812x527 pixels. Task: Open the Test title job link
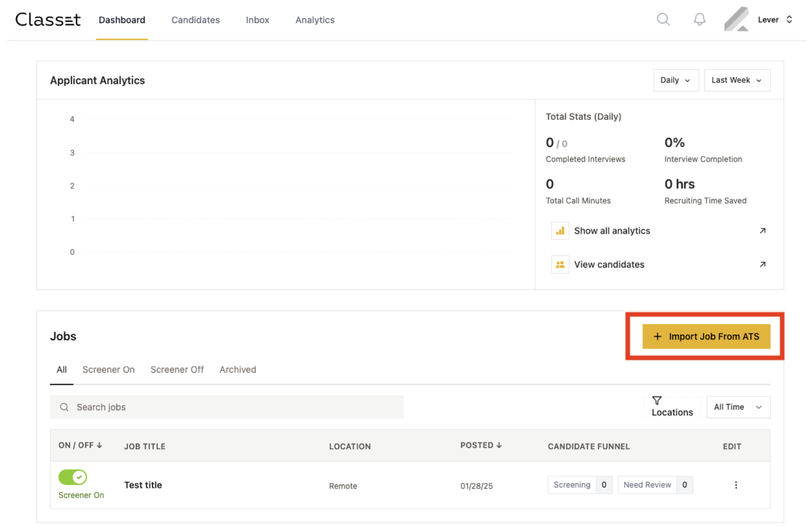pyautogui.click(x=143, y=485)
